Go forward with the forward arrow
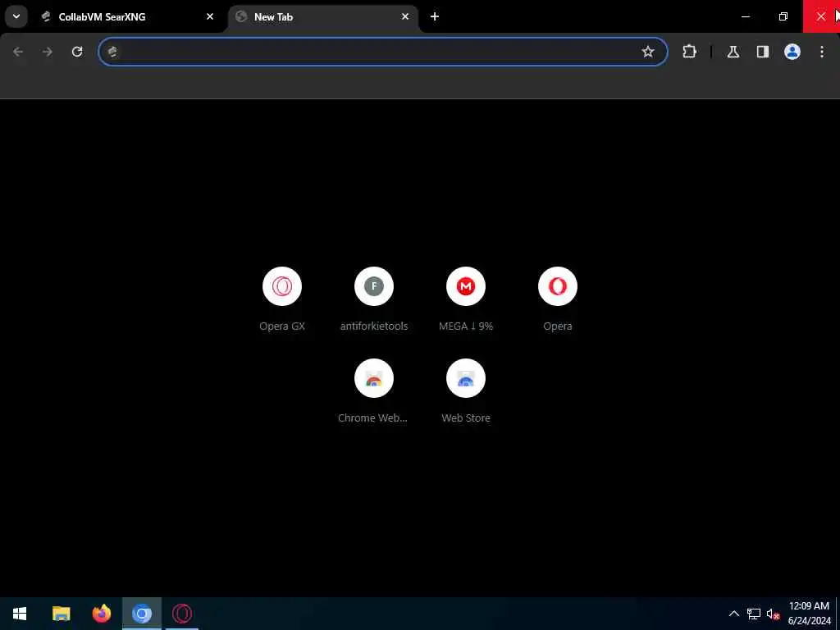 [48, 52]
